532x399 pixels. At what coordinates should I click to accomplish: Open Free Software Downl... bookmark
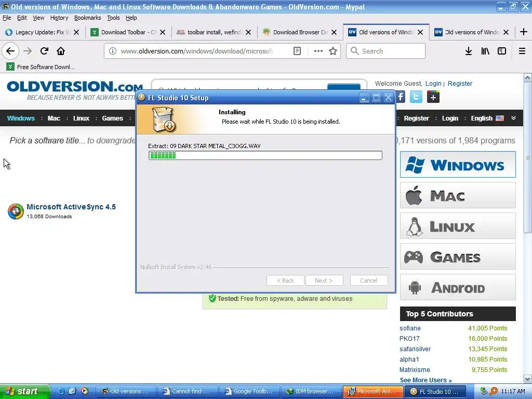pyautogui.click(x=41, y=67)
